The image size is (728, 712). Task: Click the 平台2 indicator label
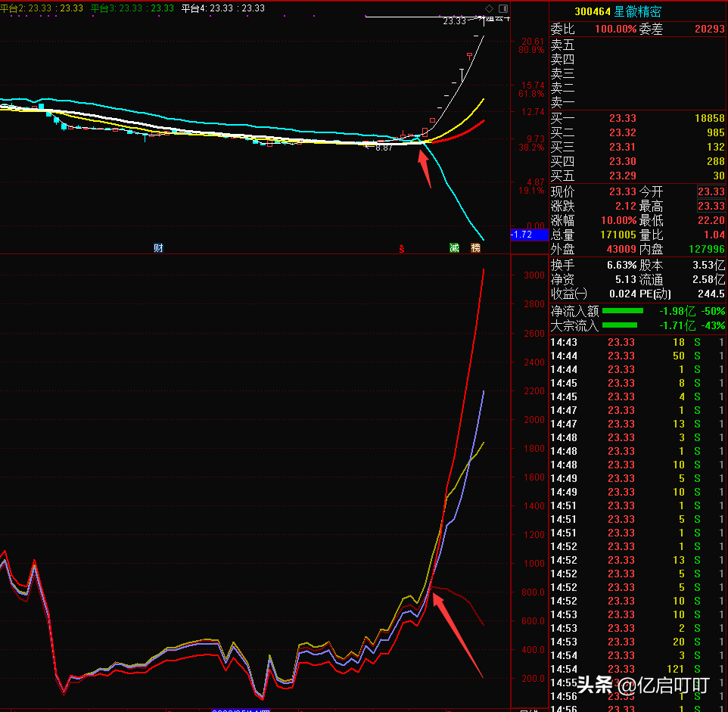click(42, 8)
